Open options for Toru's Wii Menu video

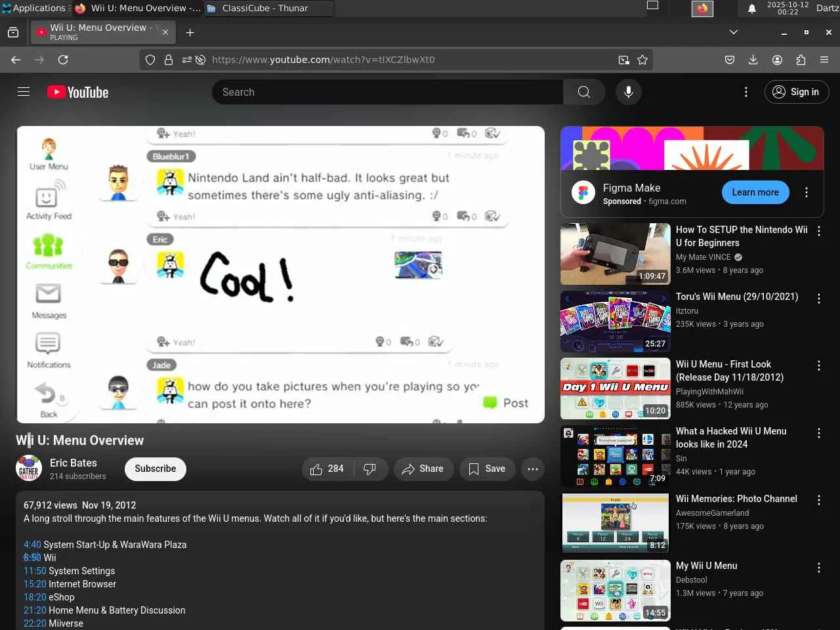click(x=819, y=299)
